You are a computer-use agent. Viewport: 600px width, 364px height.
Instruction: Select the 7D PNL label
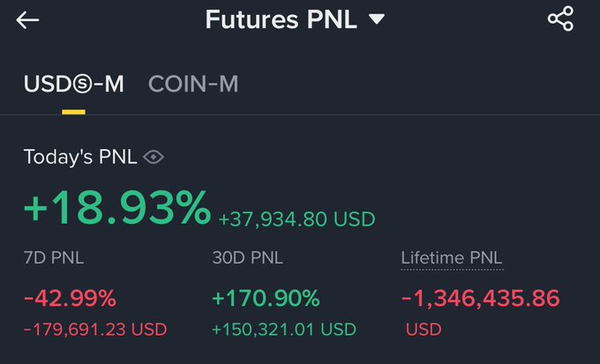[x=54, y=258]
